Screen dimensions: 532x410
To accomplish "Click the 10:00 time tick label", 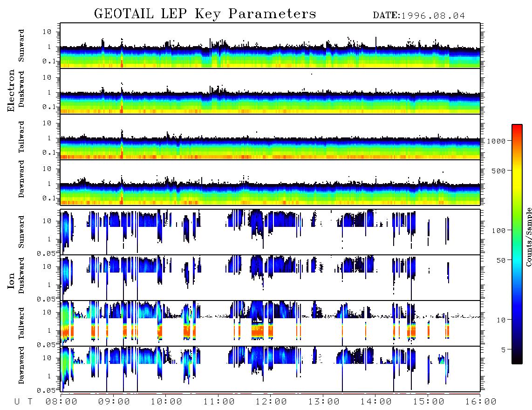I will click(x=166, y=402).
